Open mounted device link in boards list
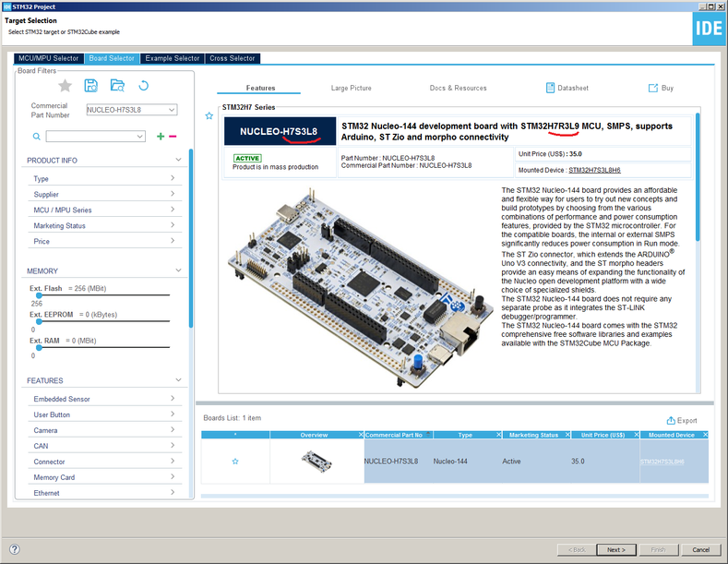The height and width of the screenshot is (564, 728). coord(662,462)
